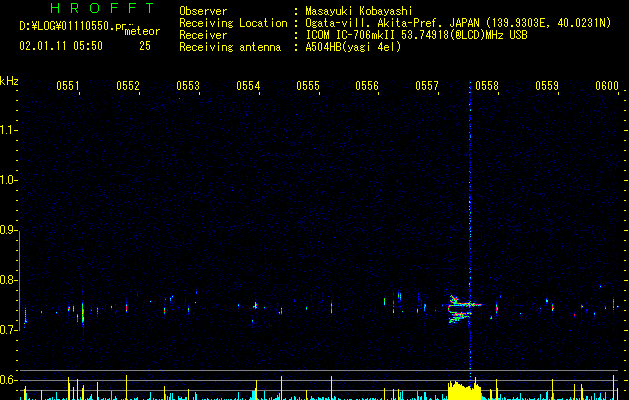Image resolution: width=629 pixels, height=400 pixels.
Task: Click the observer name Masayuki Kobayashi
Action: pyautogui.click(x=359, y=11)
